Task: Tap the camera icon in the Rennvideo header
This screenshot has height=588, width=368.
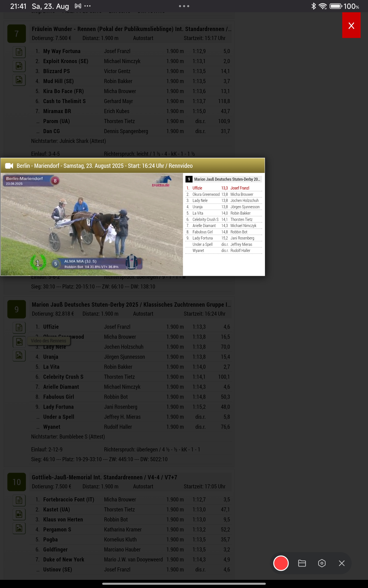Action: point(9,166)
